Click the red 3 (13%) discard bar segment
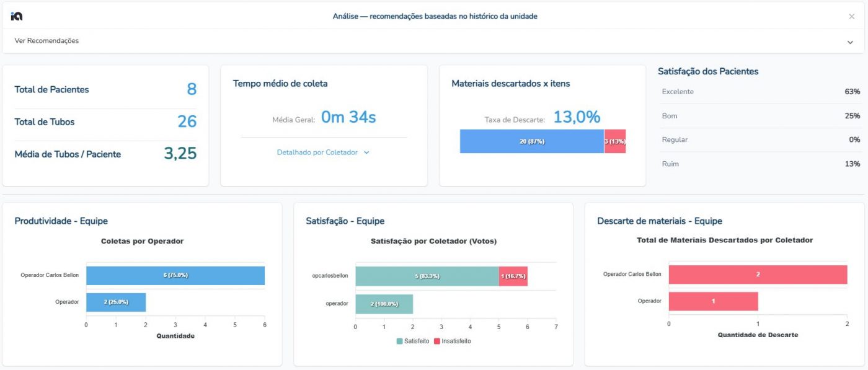The height and width of the screenshot is (370, 868). (615, 141)
